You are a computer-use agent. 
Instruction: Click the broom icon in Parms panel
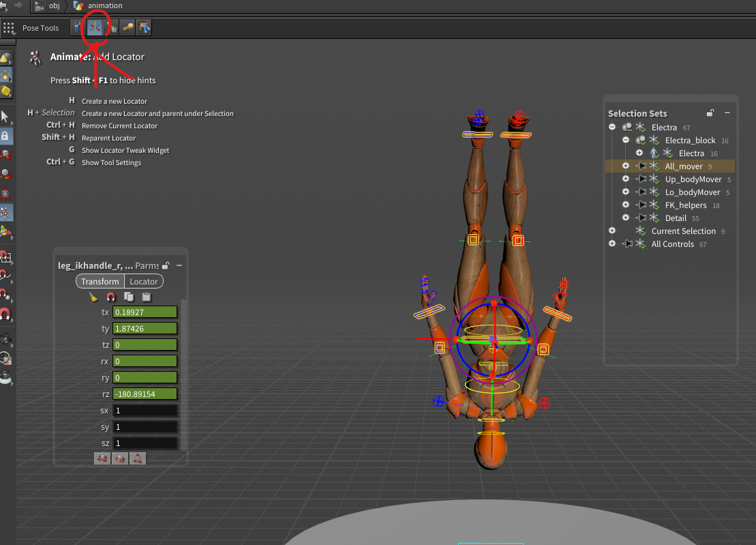pos(93,297)
